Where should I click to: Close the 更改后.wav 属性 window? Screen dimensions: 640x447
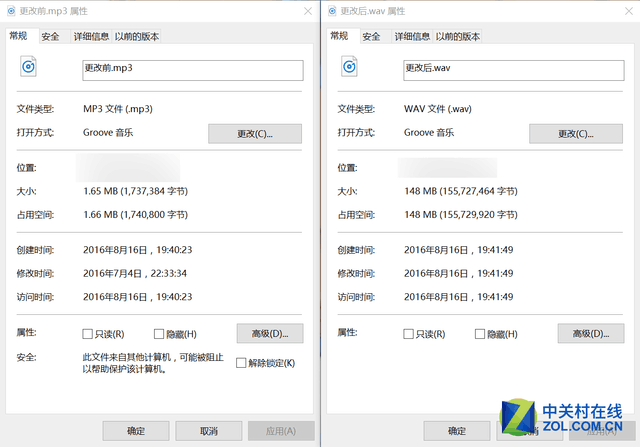click(x=629, y=11)
